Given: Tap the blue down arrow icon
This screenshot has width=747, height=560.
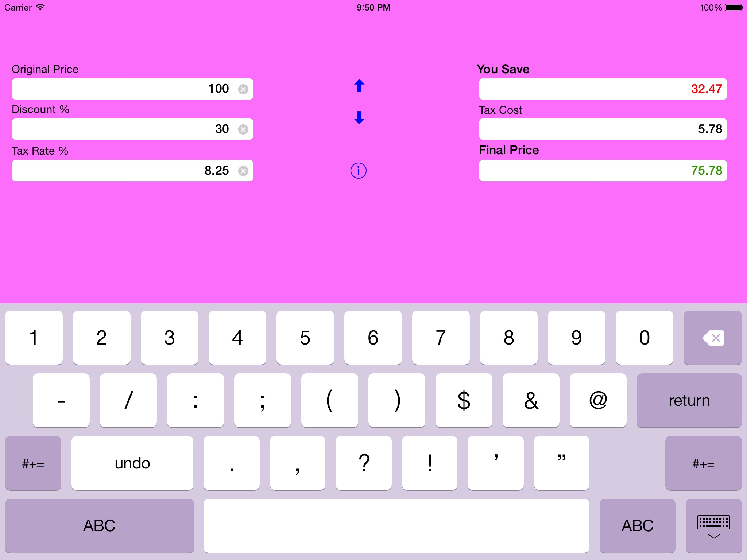Looking at the screenshot, I should [x=359, y=117].
